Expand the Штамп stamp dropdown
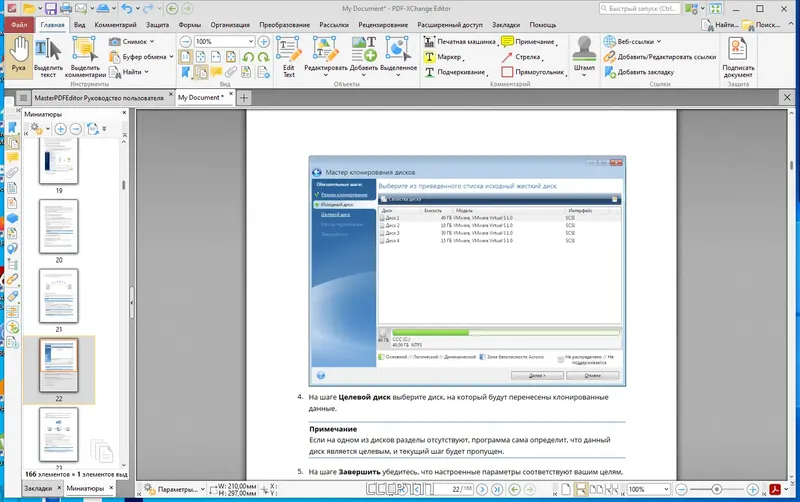 [584, 75]
